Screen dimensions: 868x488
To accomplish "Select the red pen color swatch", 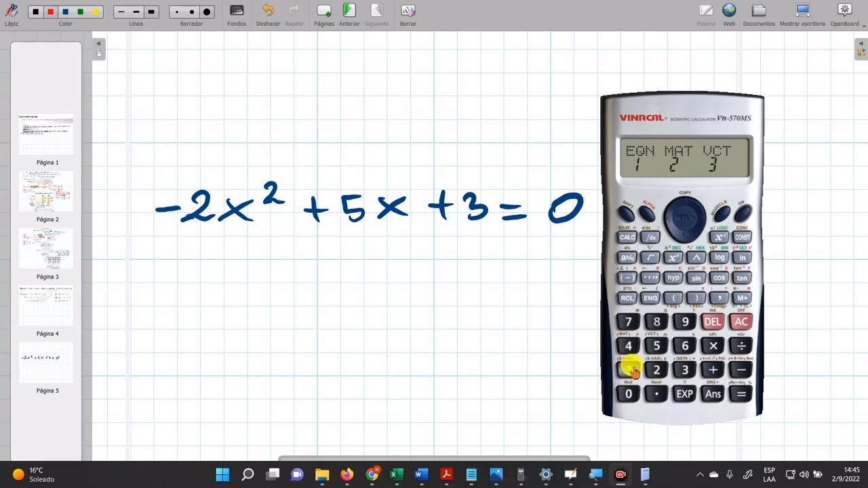I will (49, 12).
